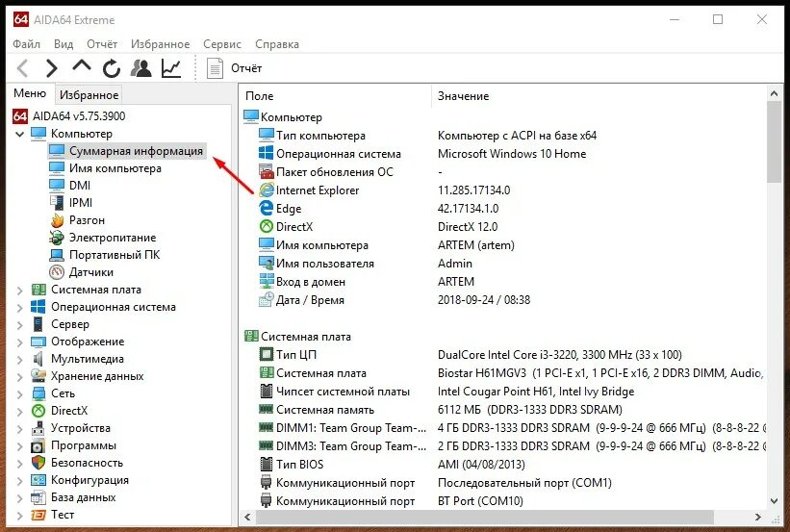Click the Разгон flame icon
The width and height of the screenshot is (790, 532).
(x=57, y=220)
